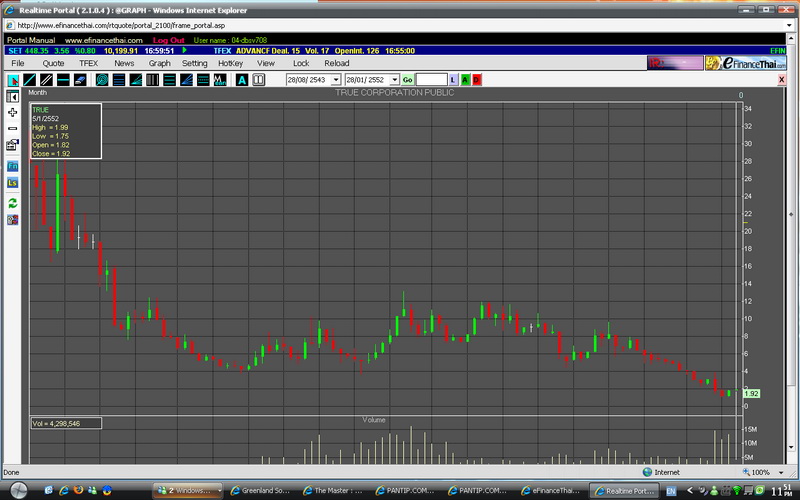Viewport: 800px width, 500px height.
Task: Open the Portal Manual link
Action: (x=31, y=40)
